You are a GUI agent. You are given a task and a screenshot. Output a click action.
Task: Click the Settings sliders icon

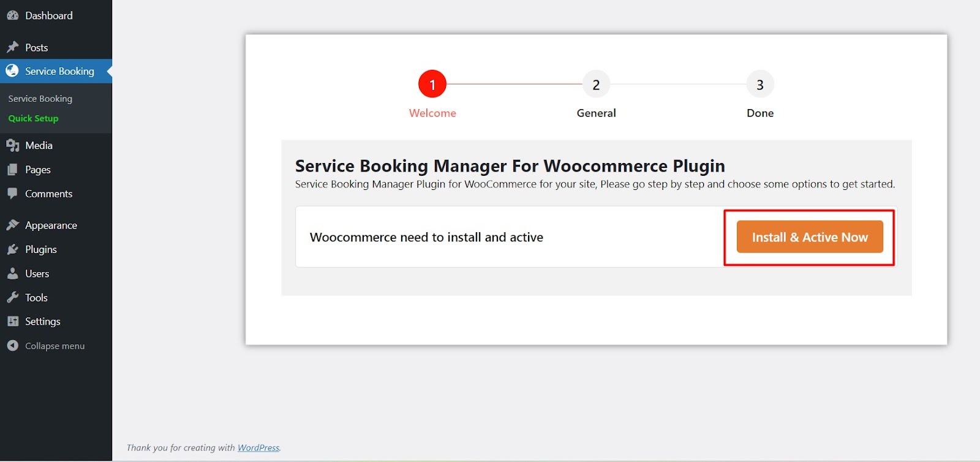click(x=12, y=321)
